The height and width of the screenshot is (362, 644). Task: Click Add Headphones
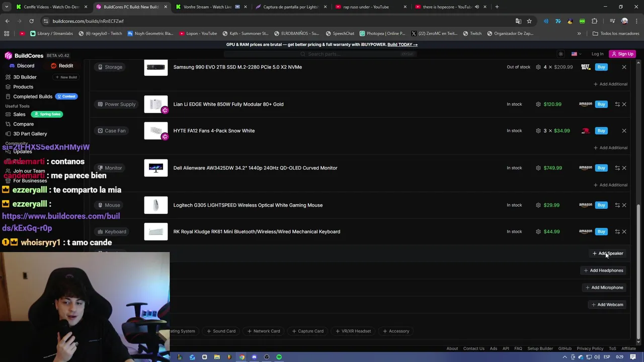pos(603,270)
